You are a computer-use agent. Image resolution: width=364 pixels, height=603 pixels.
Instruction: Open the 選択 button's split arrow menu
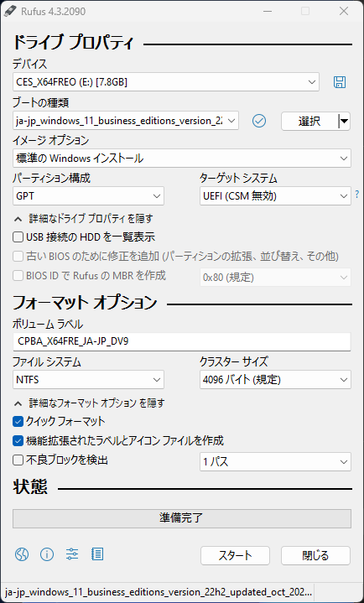tap(345, 122)
